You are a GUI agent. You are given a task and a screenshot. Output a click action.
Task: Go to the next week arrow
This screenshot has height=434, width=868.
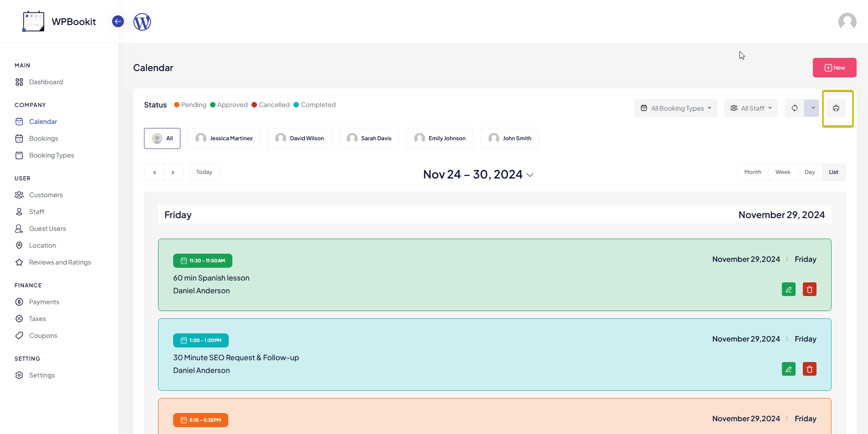pyautogui.click(x=173, y=173)
